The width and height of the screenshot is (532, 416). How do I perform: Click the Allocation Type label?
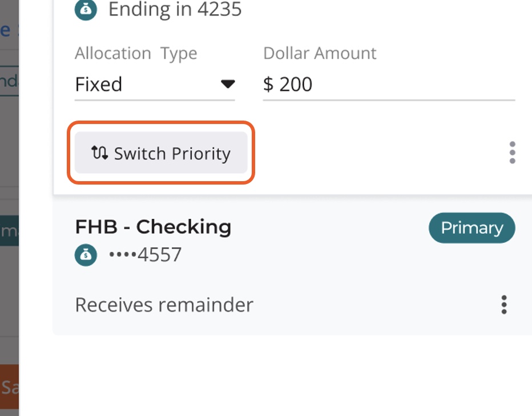[136, 53]
